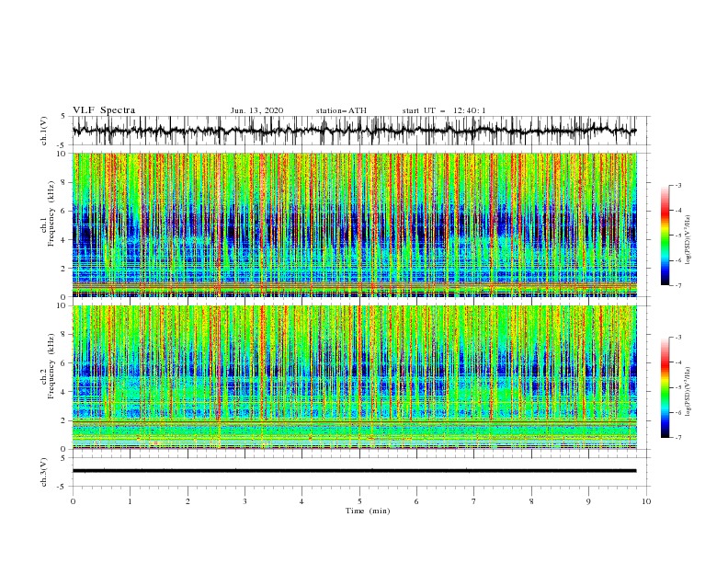Click the time axis tick label '3'
Viewport: 728px width, 563px height.
coord(245,501)
